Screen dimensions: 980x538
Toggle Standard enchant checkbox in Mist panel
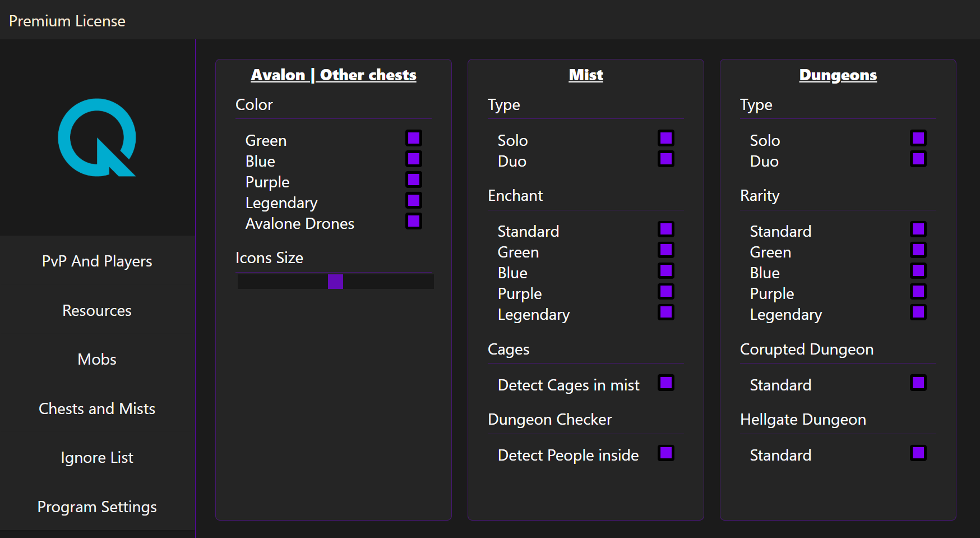(x=666, y=229)
